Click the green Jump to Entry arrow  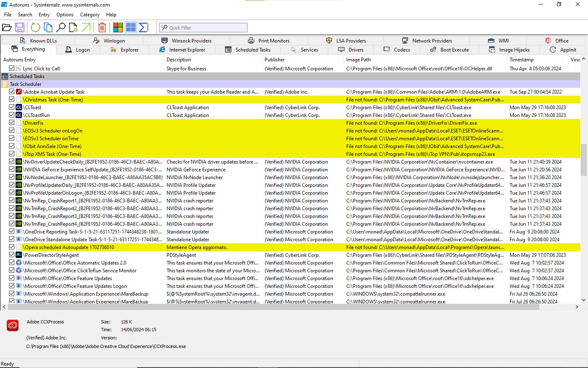[86, 27]
